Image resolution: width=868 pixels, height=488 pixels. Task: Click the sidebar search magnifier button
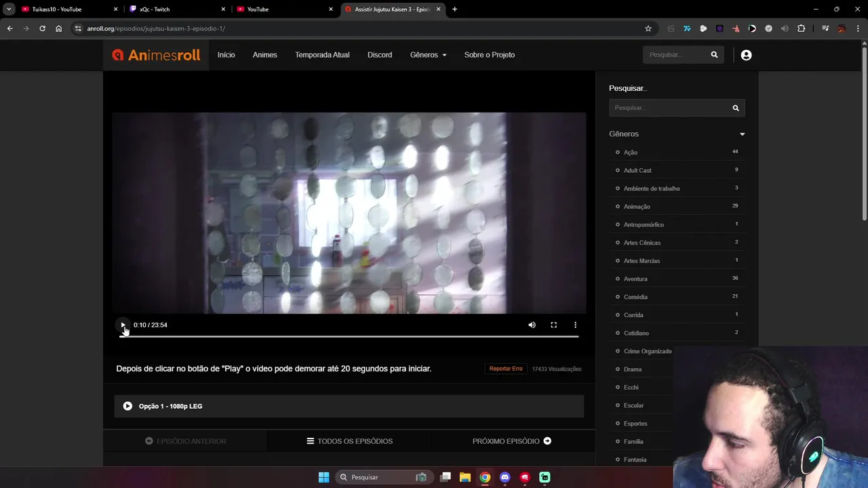tap(736, 108)
